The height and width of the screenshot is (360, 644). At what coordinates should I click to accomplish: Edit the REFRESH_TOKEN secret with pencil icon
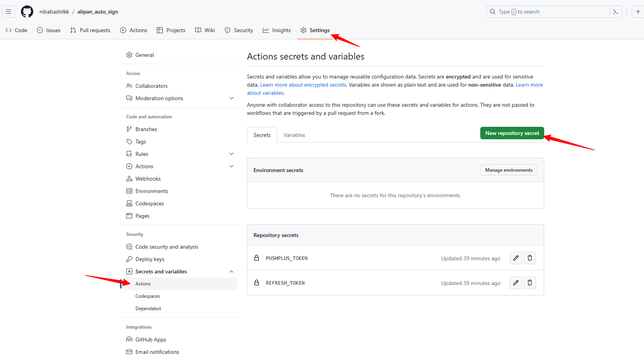pos(516,283)
